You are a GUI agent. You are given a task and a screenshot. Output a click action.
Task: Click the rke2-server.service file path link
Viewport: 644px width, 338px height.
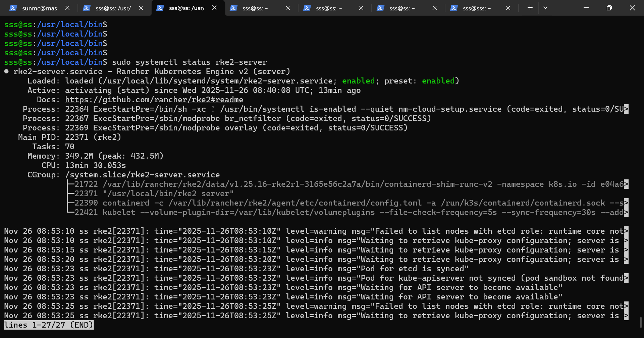[218, 81]
